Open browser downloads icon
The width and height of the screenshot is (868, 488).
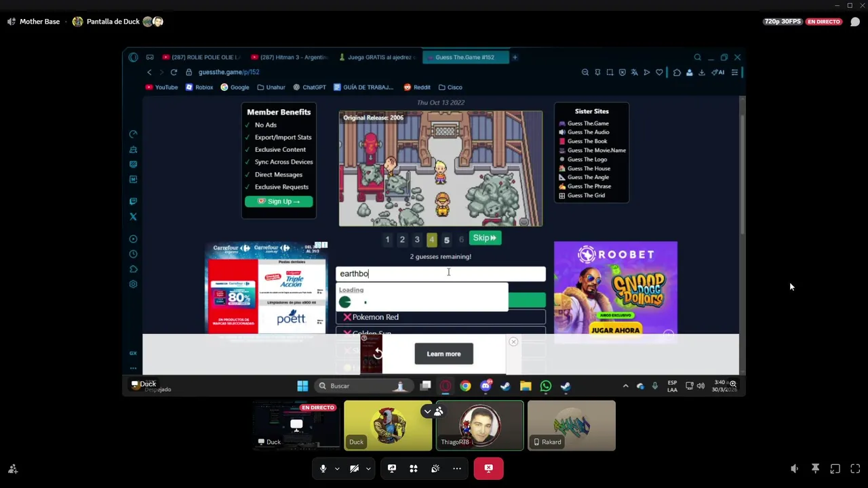click(x=702, y=73)
